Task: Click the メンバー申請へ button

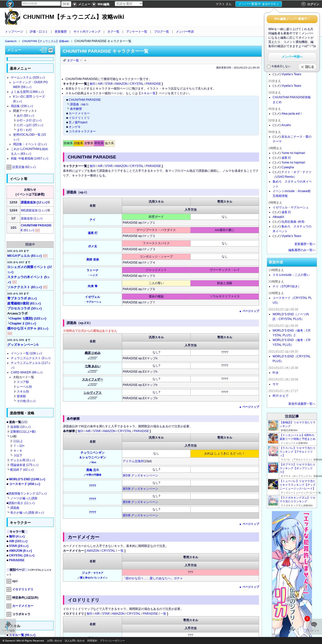Action: point(292,57)
